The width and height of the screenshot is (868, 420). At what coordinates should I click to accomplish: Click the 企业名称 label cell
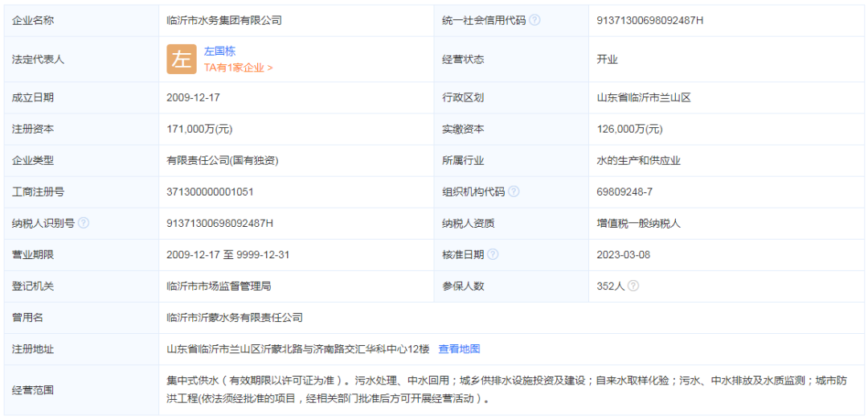click(x=81, y=21)
